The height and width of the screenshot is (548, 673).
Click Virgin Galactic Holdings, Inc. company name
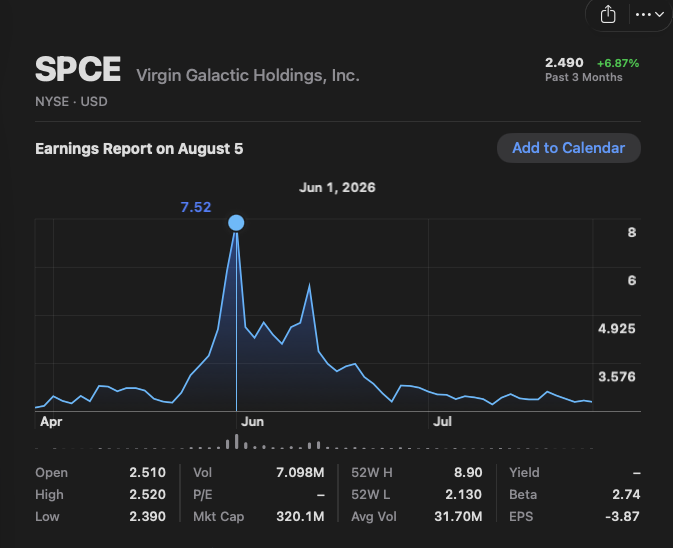pos(248,76)
